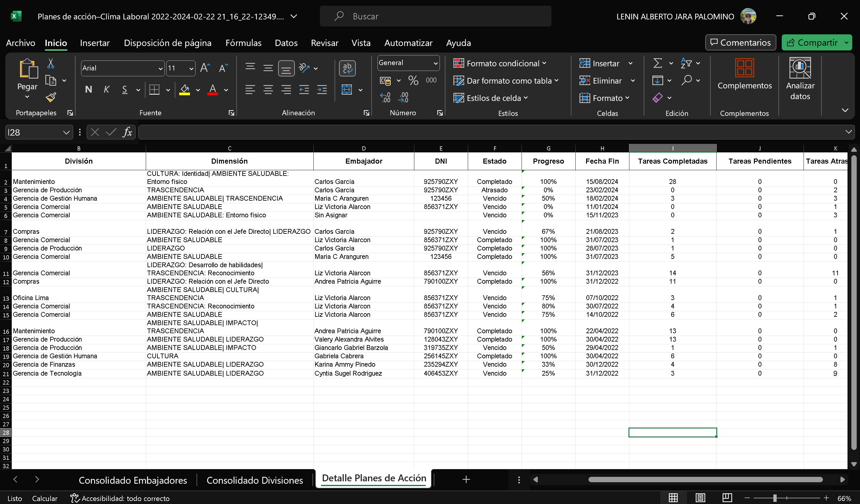Image resolution: width=860 pixels, height=504 pixels.
Task: Click the increase font size icon
Action: pyautogui.click(x=205, y=68)
